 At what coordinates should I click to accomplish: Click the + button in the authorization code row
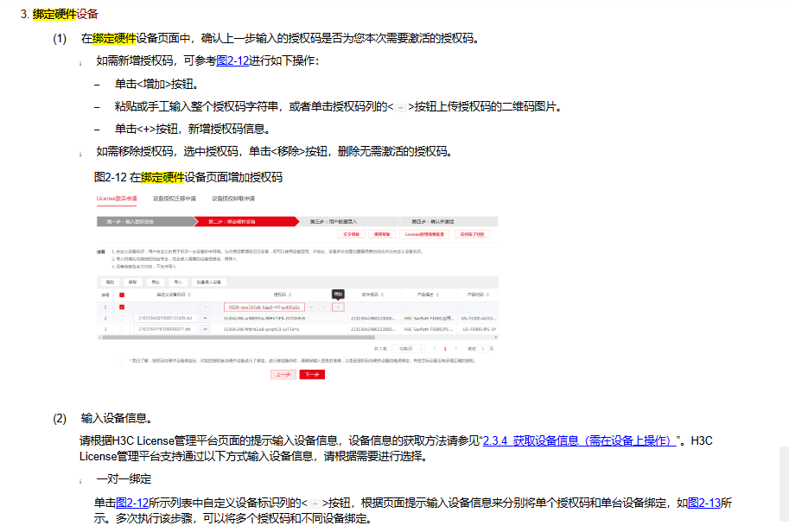point(339,307)
